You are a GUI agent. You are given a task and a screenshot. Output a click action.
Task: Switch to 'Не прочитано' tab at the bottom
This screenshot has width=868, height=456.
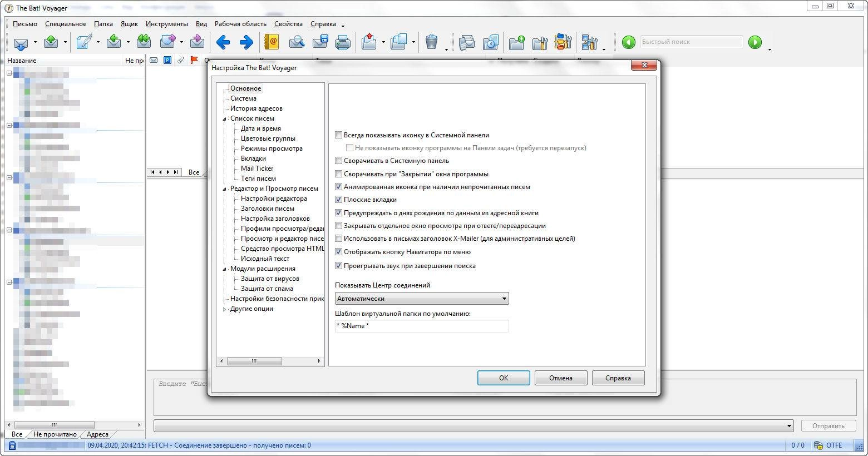click(x=55, y=434)
